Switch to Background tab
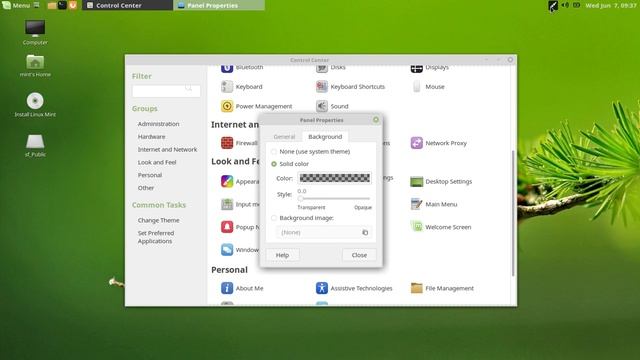 click(325, 137)
